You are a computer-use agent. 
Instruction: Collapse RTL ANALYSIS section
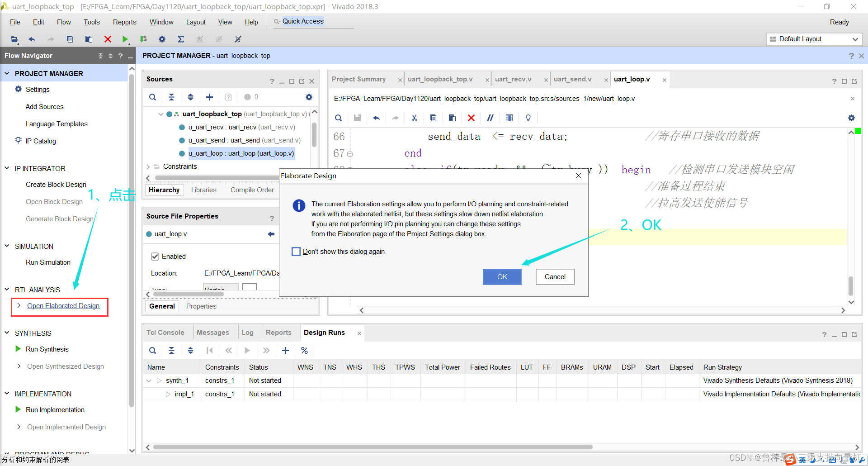point(7,289)
